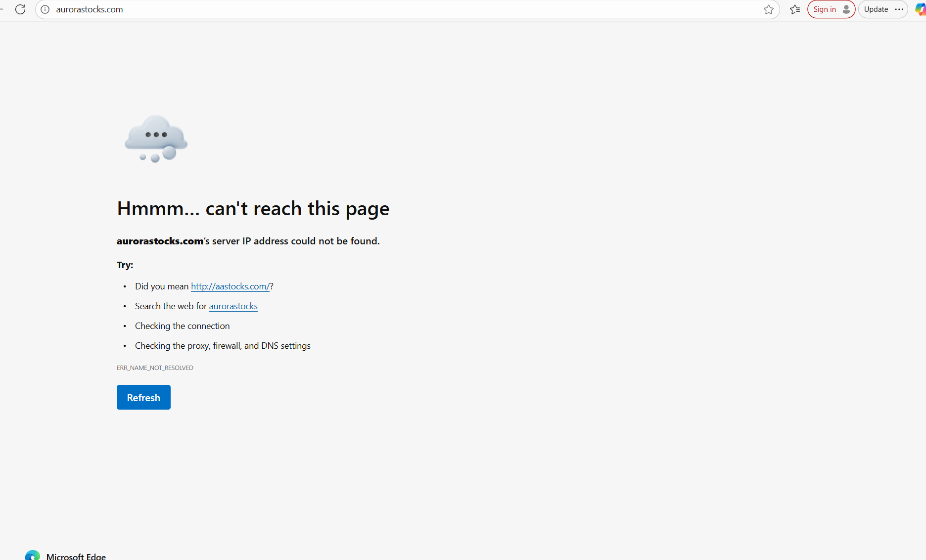Click the "can't reach this page" heading

[253, 209]
